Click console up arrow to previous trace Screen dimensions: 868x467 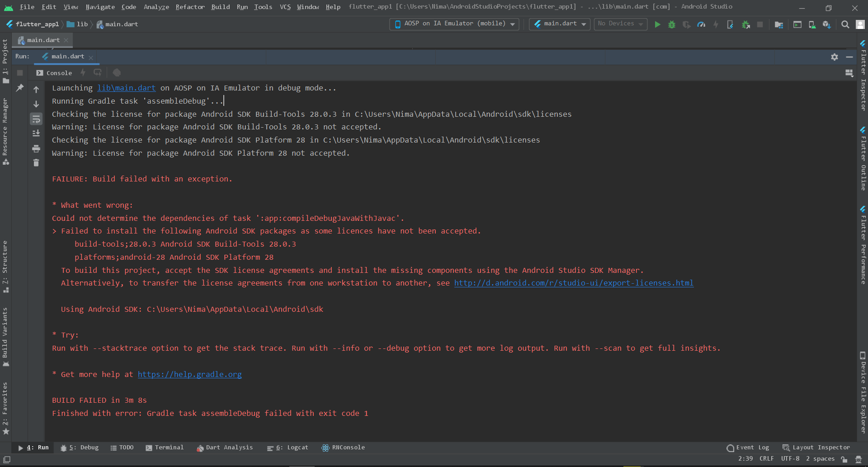36,90
